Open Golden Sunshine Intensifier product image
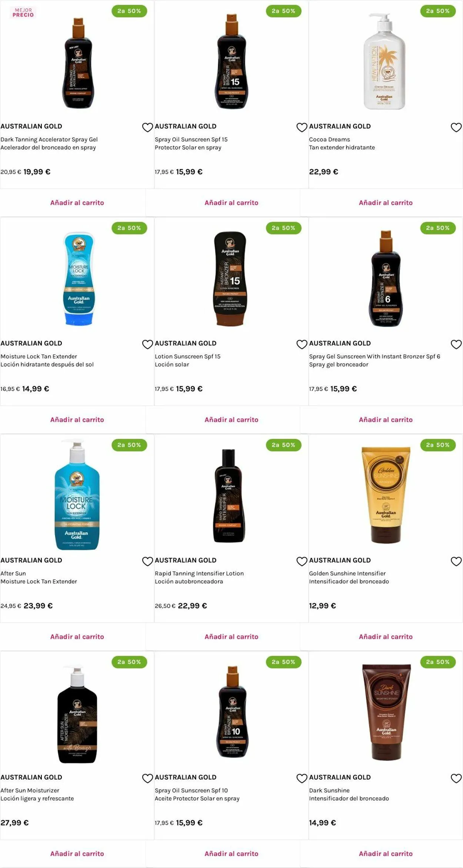 (x=386, y=495)
